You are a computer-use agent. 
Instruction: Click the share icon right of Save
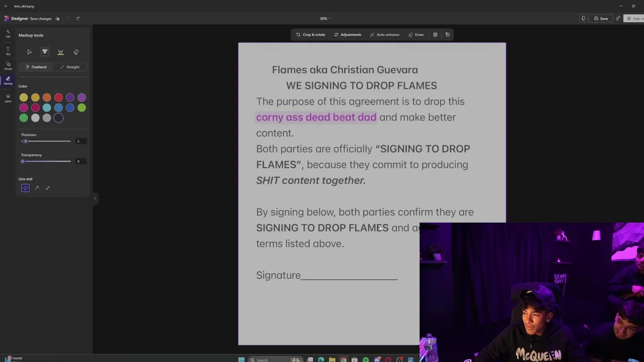[x=618, y=19]
